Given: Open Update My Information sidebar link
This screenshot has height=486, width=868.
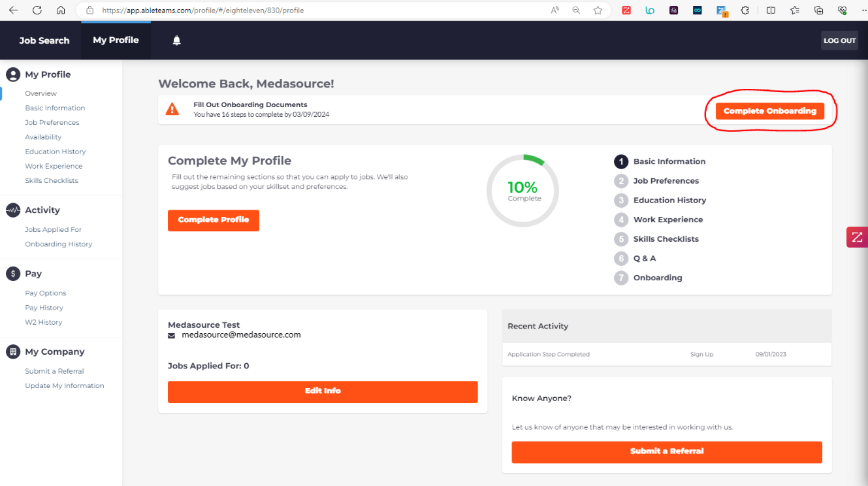Looking at the screenshot, I should point(65,385).
